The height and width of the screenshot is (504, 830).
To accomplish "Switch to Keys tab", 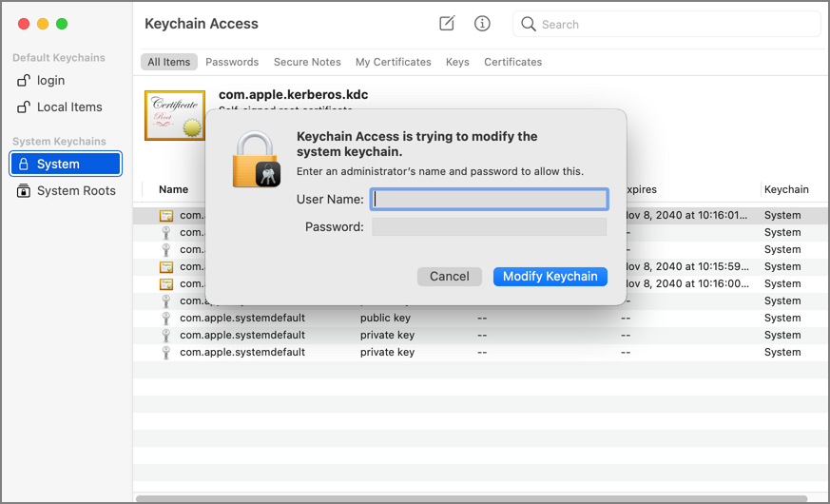I will click(457, 62).
